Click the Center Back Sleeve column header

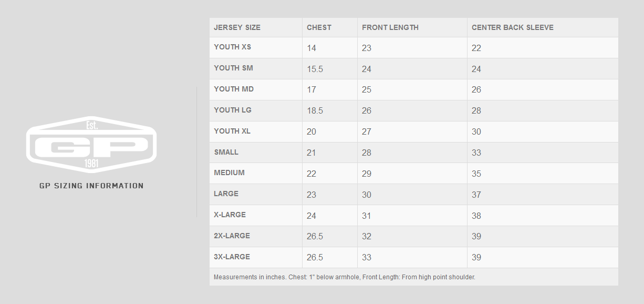[513, 27]
